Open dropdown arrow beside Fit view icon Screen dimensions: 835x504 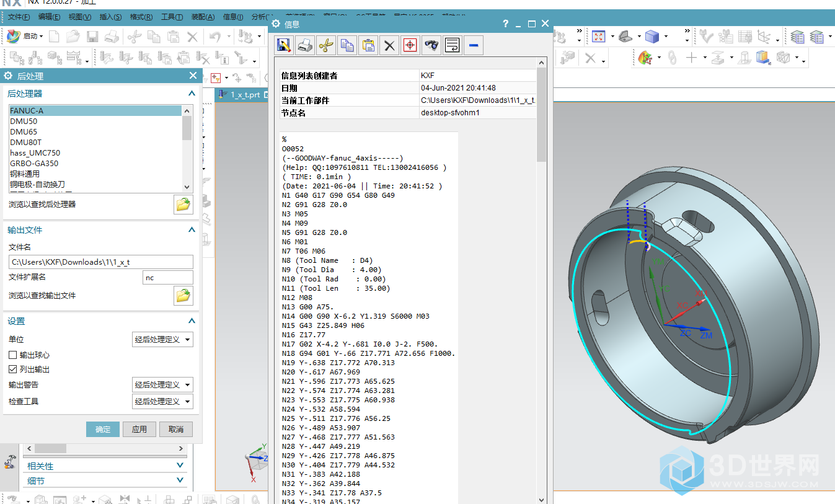612,37
